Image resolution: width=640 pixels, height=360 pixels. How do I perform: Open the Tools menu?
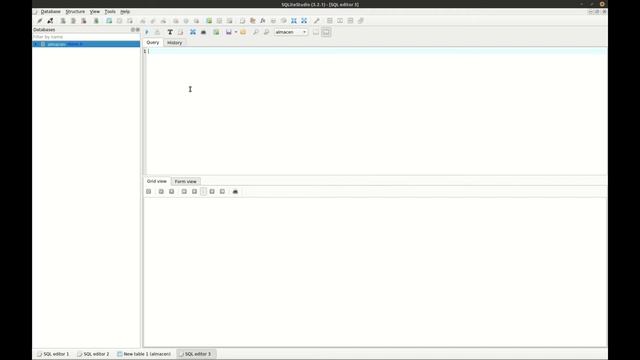(x=110, y=12)
